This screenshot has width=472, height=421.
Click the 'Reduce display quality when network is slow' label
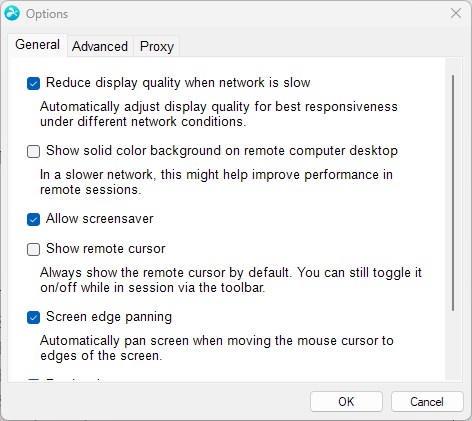[x=178, y=83]
